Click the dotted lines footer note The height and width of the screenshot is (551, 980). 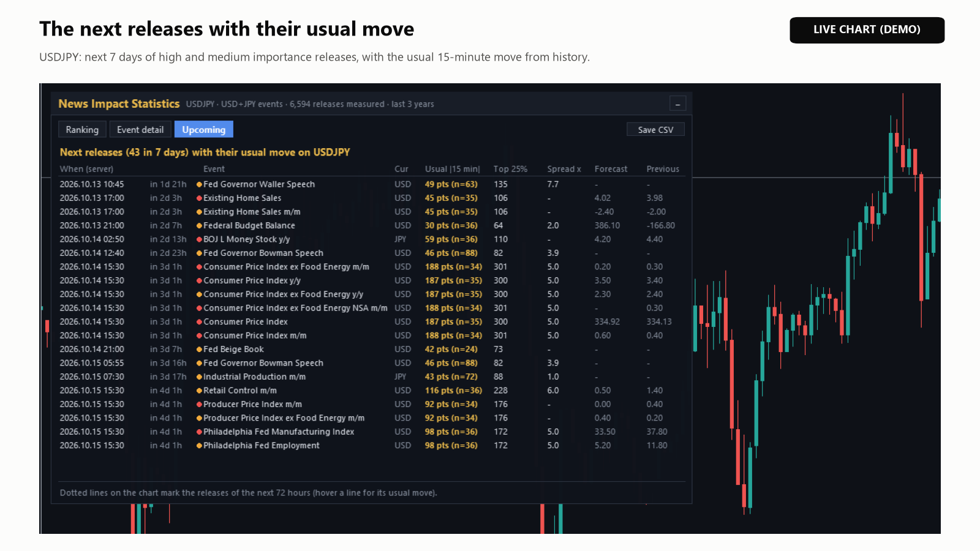pos(249,493)
